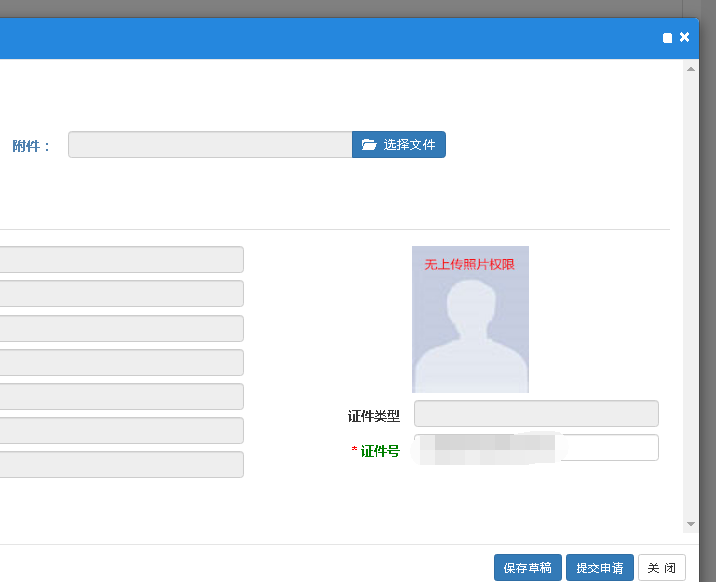Open the 证件类型 field
The image size is (716, 582).
coord(536,414)
